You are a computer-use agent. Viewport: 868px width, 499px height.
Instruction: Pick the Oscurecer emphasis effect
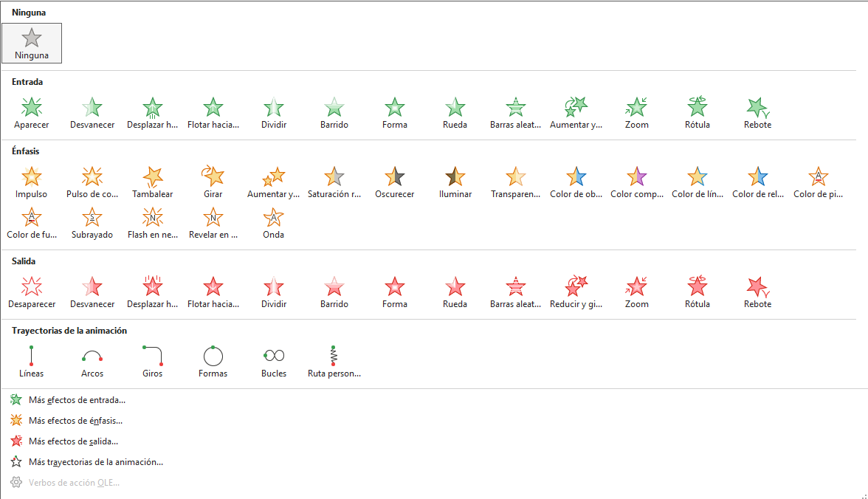click(395, 182)
